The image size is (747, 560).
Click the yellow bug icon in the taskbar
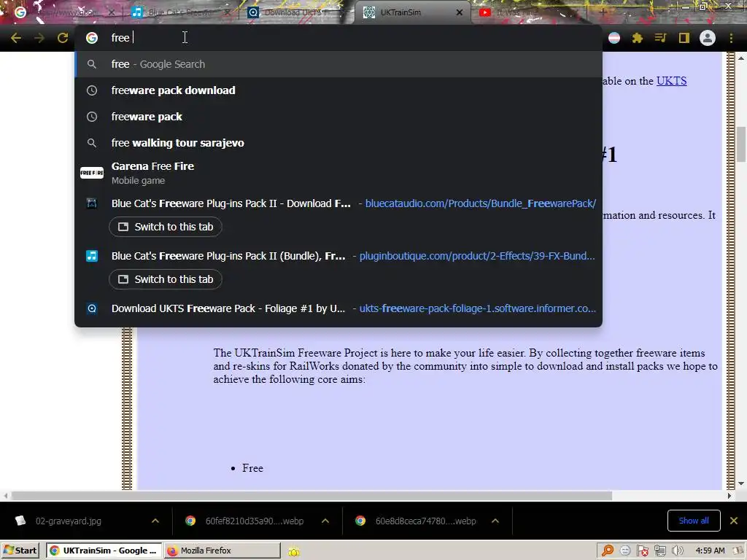294,551
